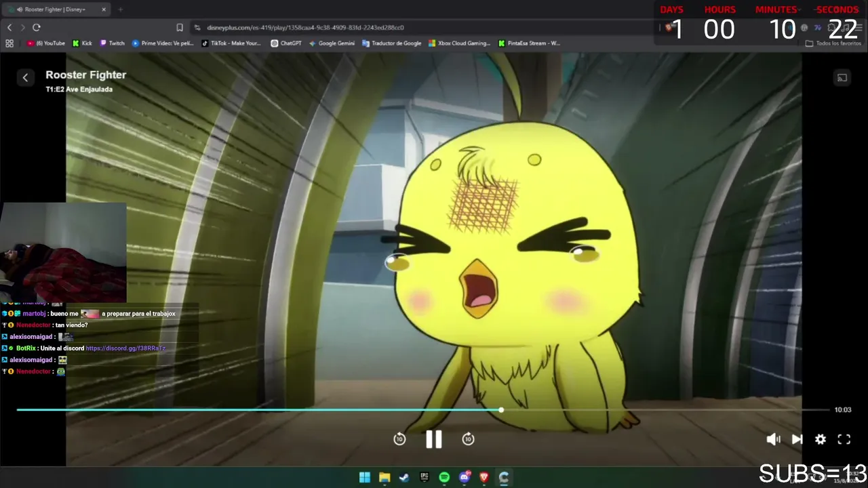This screenshot has height=488, width=868.
Task: Open the TikTok bookmark
Action: click(231, 43)
